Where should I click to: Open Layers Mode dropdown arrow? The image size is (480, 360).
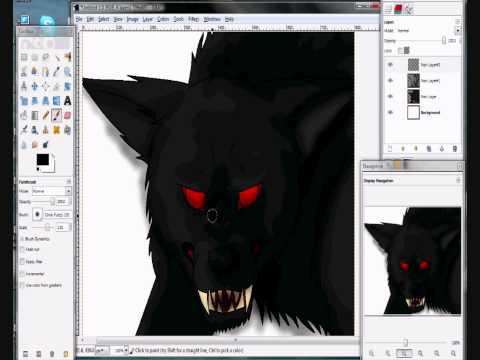(x=458, y=31)
